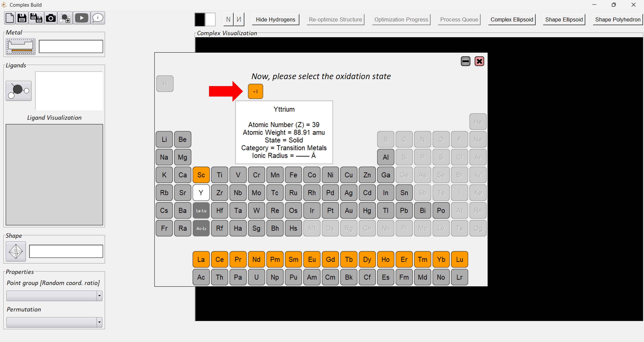Click the ligand molecule button
This screenshot has height=342, width=644.
[18, 91]
